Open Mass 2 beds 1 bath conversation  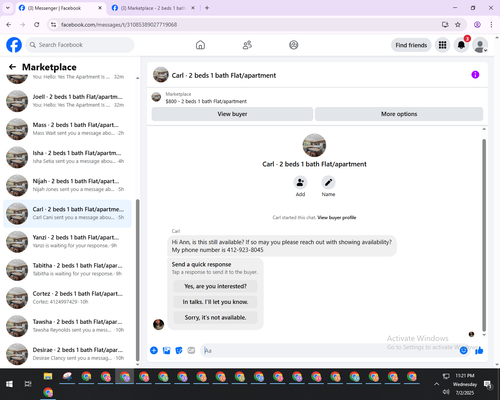68,129
